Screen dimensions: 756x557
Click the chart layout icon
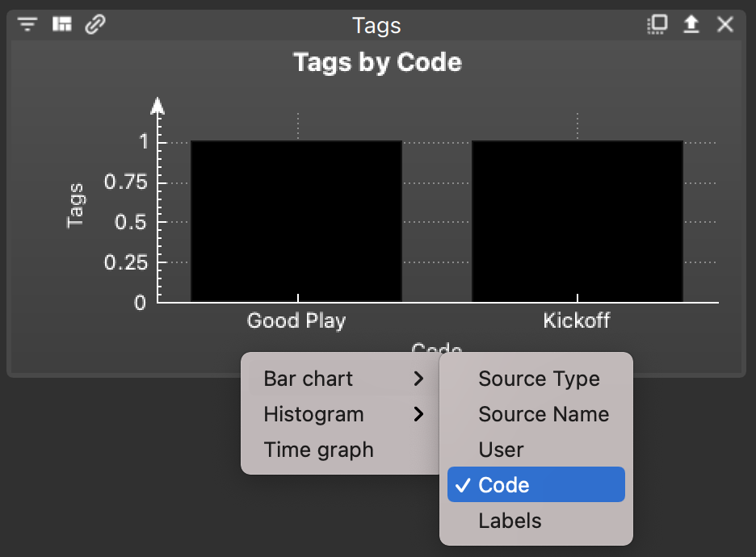(61, 23)
